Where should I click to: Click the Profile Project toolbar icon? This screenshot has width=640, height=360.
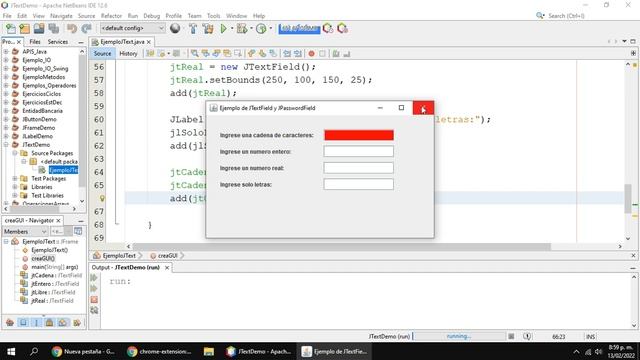261,29
